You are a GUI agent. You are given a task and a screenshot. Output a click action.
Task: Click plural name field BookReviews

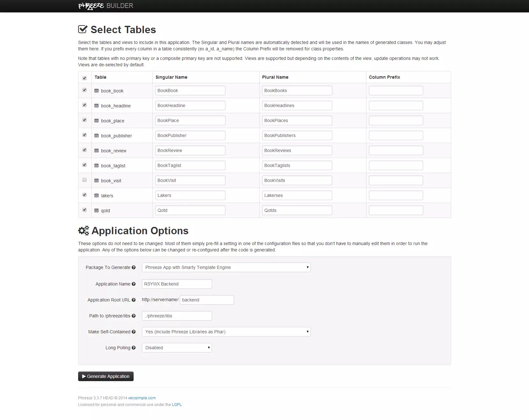click(297, 150)
